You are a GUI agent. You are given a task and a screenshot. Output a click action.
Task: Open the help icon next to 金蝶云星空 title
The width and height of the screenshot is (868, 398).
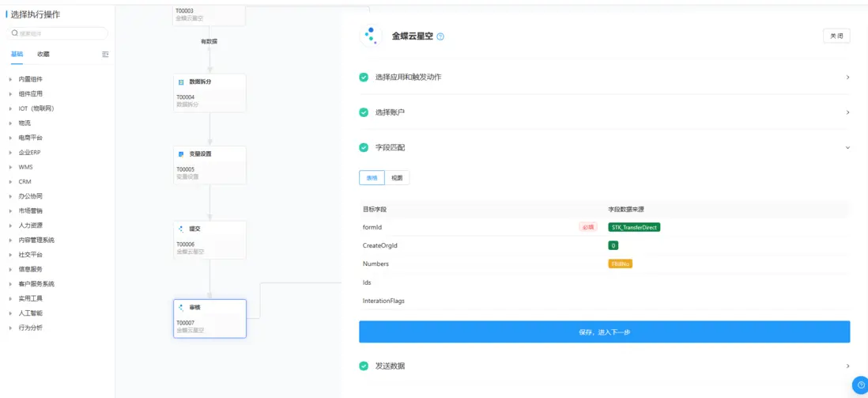[x=440, y=36]
